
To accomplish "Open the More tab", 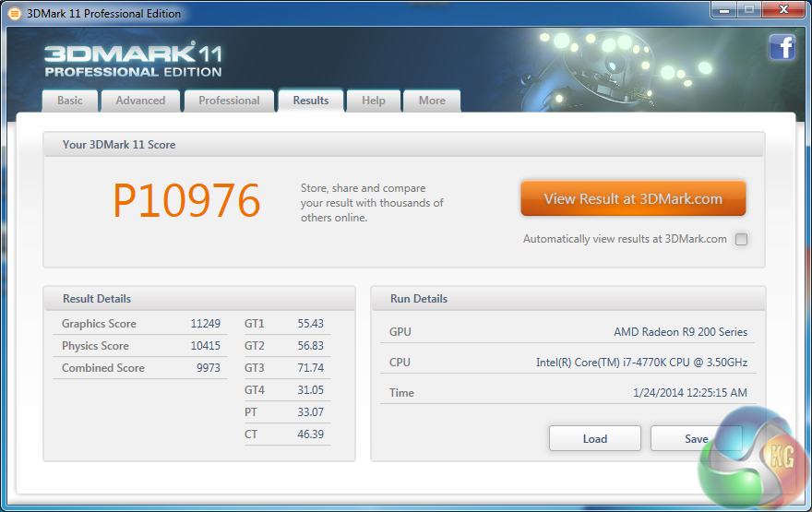I will [432, 101].
